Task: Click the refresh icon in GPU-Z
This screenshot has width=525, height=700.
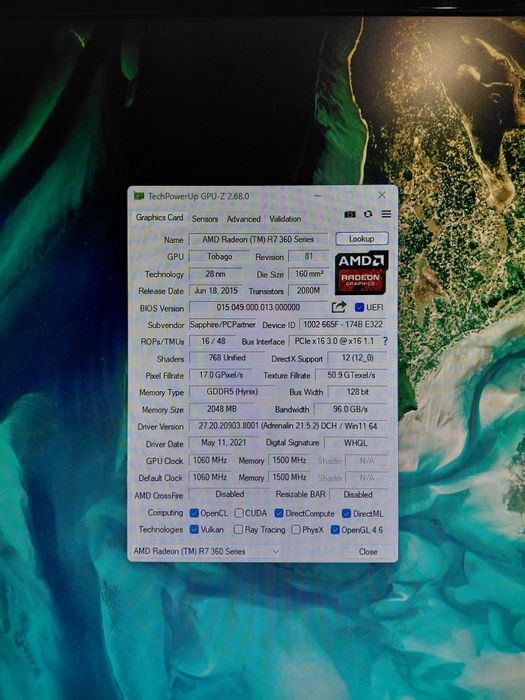Action: [368, 214]
